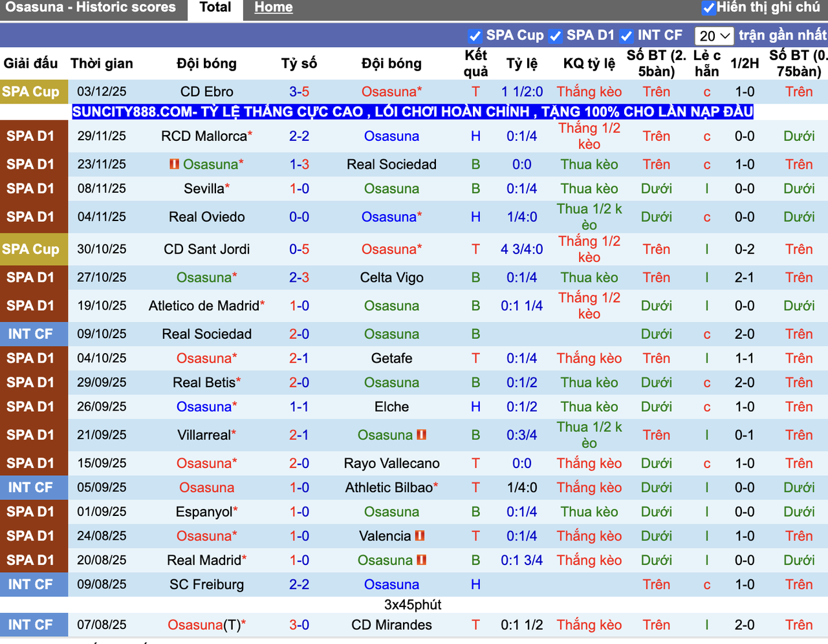The width and height of the screenshot is (828, 644).
Task: Open Espanyol team link
Action: pyautogui.click(x=204, y=512)
